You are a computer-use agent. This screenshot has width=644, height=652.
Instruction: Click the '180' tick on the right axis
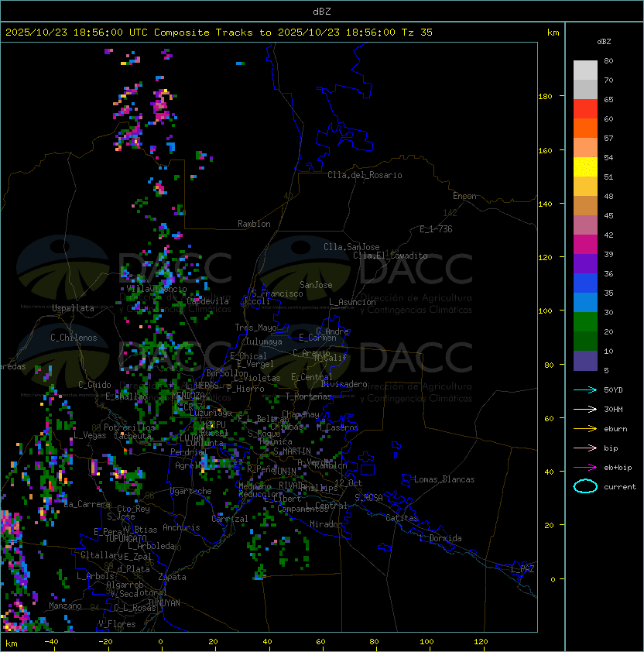(x=545, y=97)
